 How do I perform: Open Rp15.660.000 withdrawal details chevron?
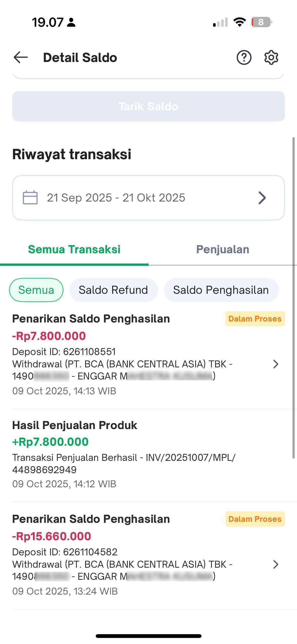(276, 565)
